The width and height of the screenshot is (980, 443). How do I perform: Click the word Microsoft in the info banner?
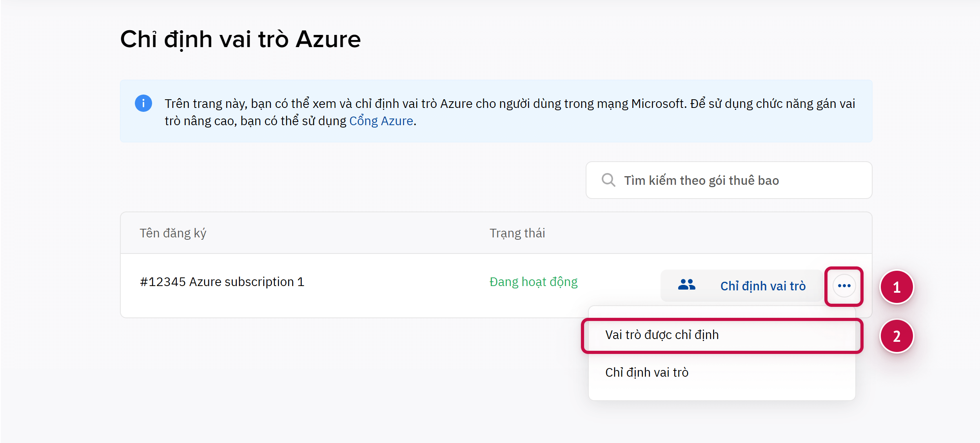click(657, 104)
